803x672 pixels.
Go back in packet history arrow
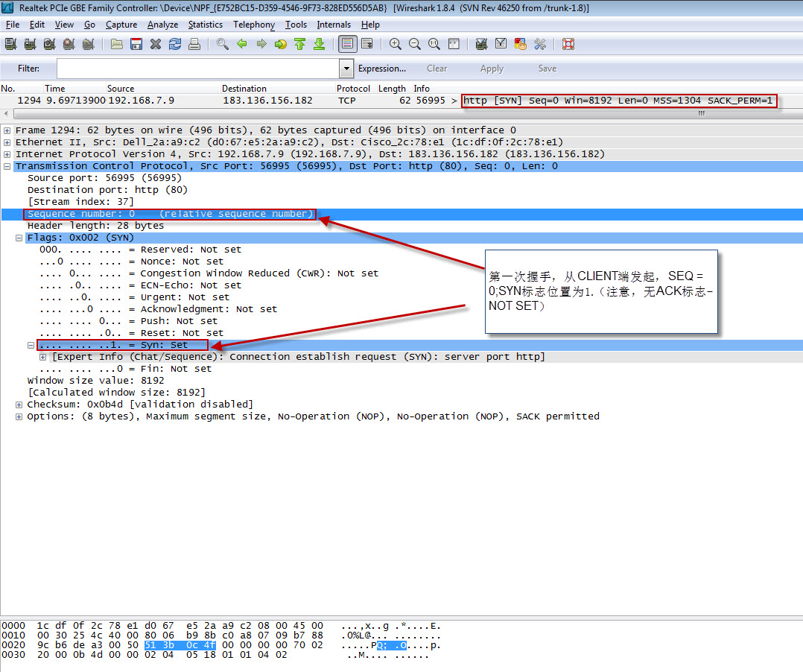241,44
